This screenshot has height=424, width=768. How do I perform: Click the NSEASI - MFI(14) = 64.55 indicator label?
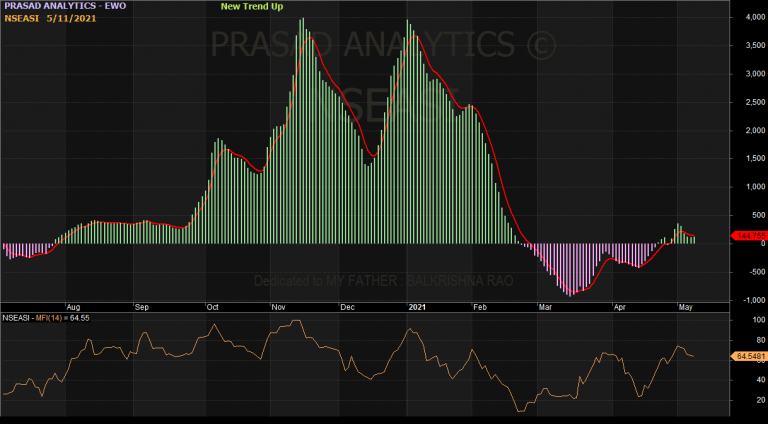[x=46, y=318]
